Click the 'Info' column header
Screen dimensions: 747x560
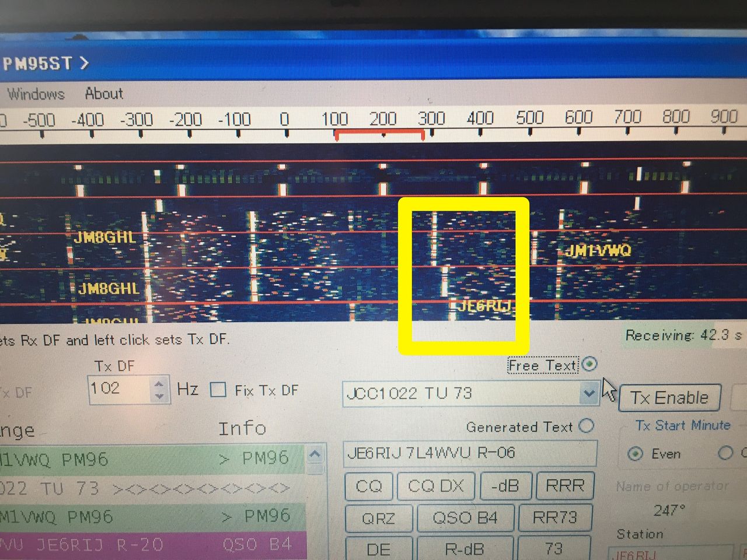point(242,428)
